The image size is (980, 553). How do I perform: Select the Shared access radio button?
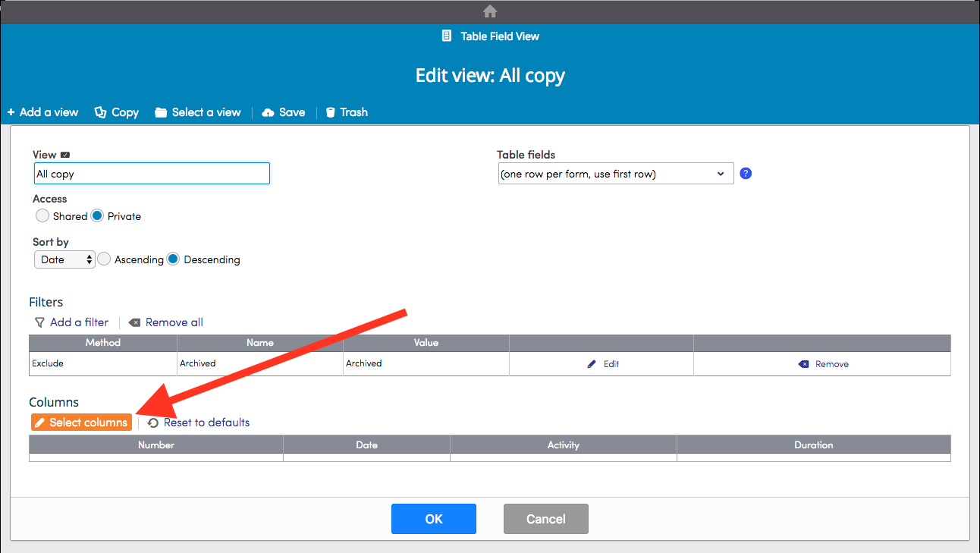(42, 215)
